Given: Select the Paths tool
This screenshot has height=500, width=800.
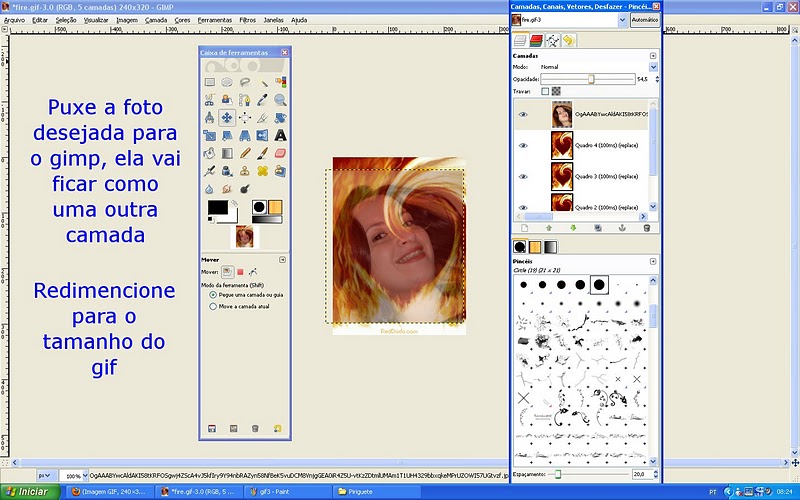Looking at the screenshot, I should (x=245, y=100).
